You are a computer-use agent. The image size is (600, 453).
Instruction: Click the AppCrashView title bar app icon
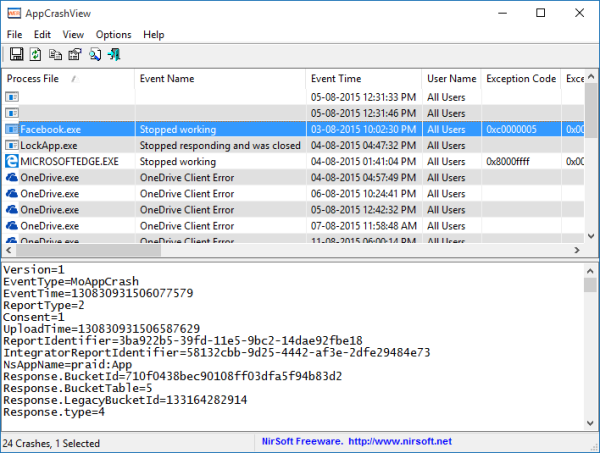(x=14, y=13)
